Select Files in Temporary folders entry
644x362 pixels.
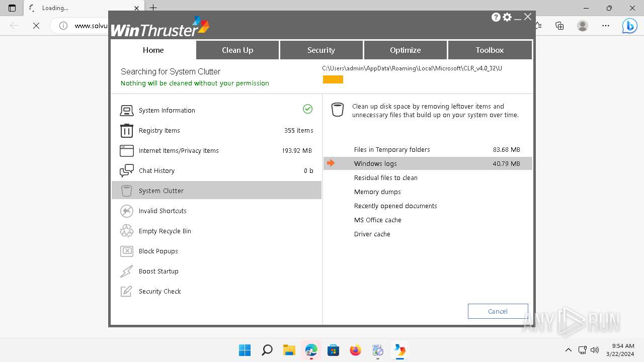428,149
